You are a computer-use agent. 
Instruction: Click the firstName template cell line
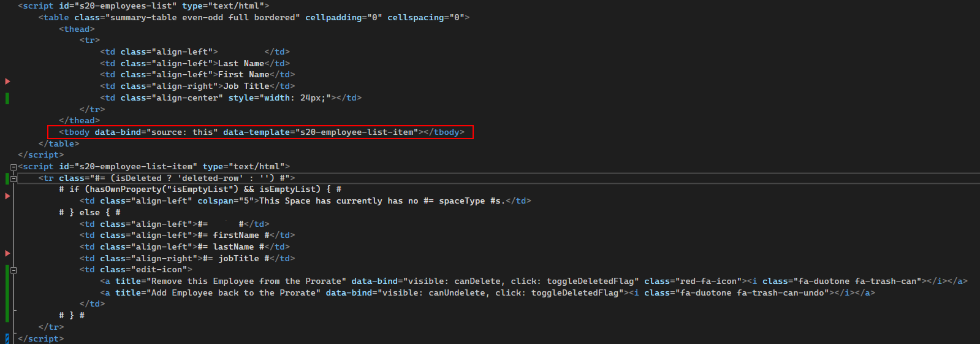tap(187, 235)
